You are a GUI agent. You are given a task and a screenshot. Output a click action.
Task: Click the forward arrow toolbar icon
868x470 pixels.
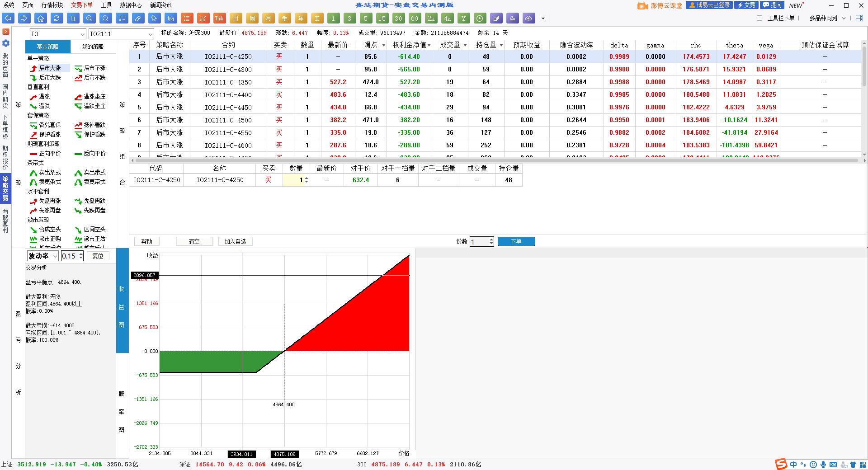24,19
